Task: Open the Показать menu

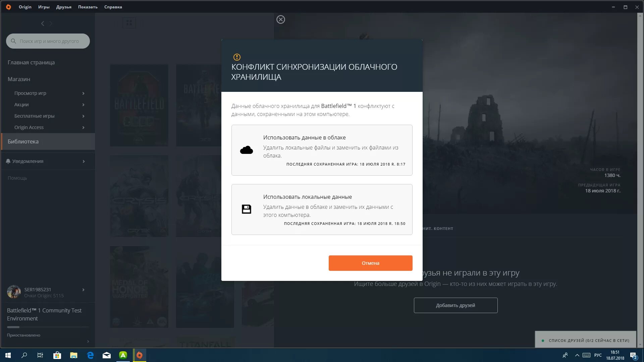Action: click(x=88, y=7)
